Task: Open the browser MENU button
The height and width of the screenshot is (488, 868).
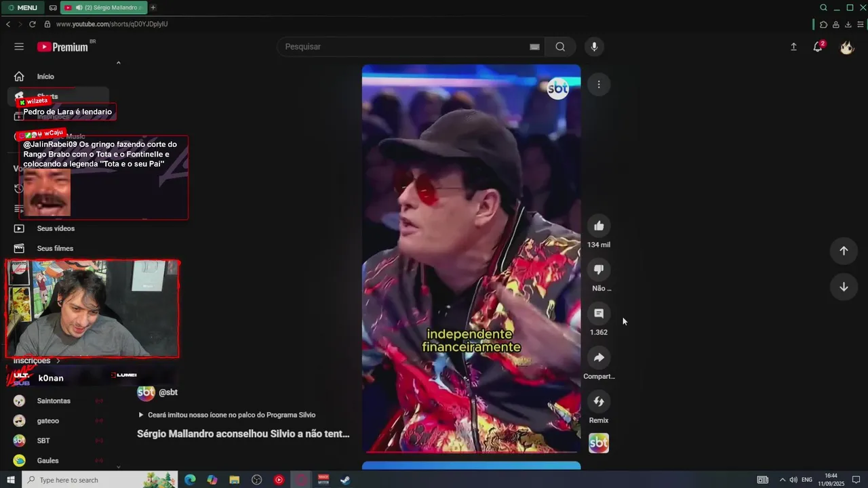Action: 22,7
